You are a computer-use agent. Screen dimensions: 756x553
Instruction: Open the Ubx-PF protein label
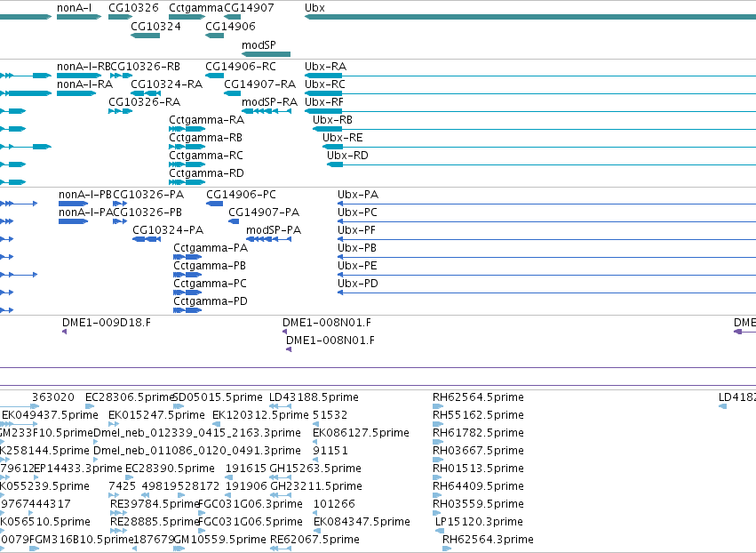pyautogui.click(x=356, y=230)
